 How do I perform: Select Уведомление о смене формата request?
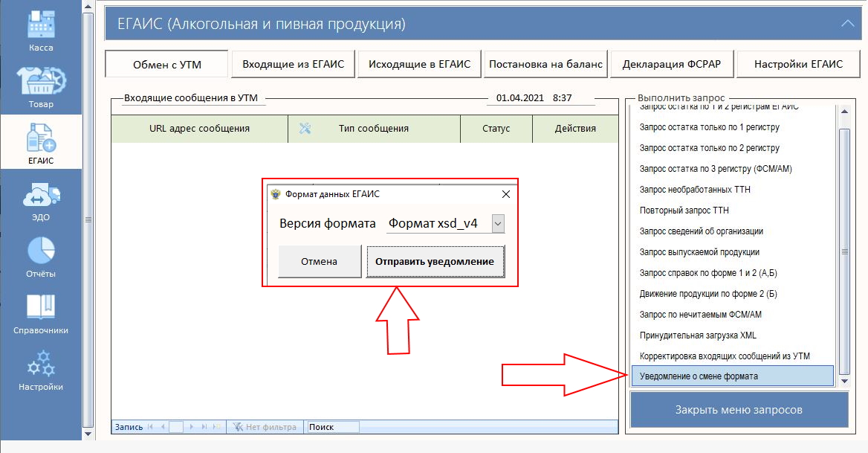click(731, 376)
